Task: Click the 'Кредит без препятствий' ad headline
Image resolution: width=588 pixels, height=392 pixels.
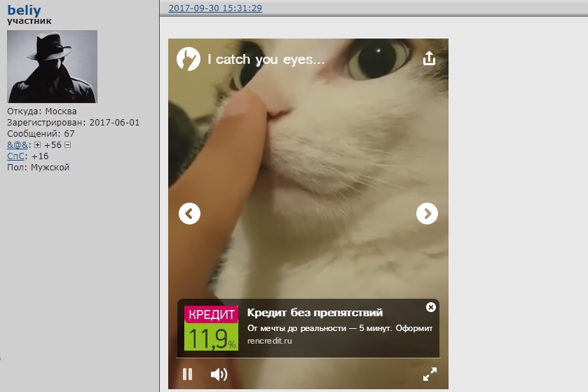Action: pyautogui.click(x=315, y=313)
